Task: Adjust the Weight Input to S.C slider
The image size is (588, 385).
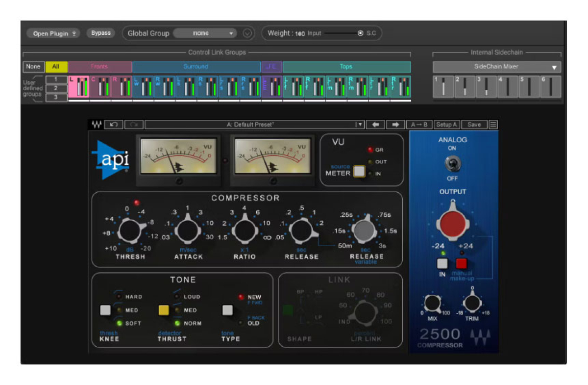Action: [x=343, y=33]
